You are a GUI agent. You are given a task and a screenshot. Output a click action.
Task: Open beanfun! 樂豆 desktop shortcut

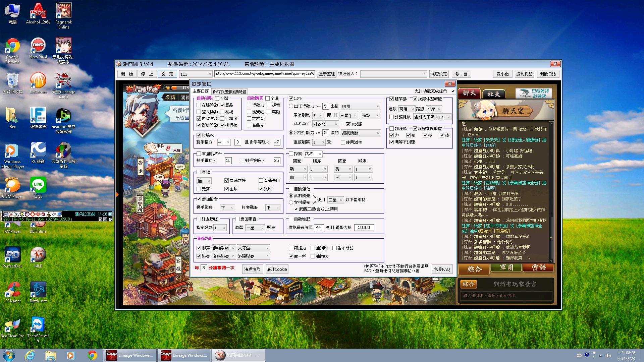coord(63,120)
